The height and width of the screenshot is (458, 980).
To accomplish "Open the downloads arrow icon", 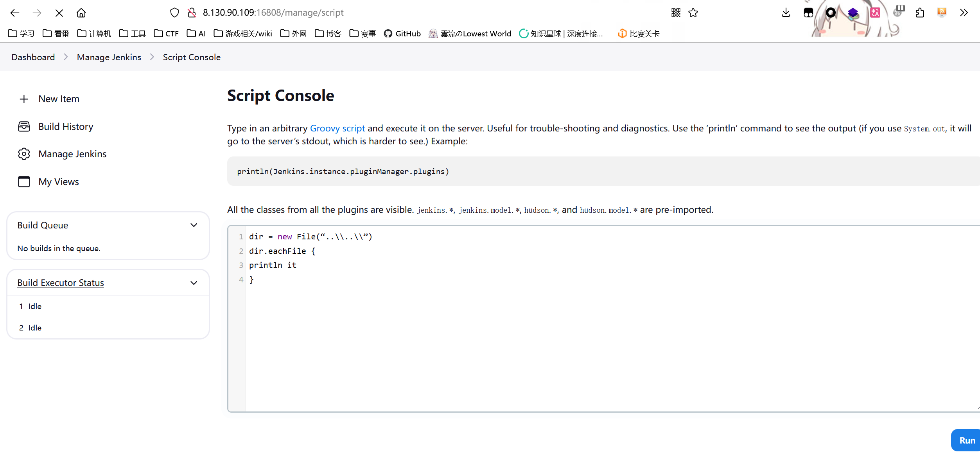I will tap(786, 13).
